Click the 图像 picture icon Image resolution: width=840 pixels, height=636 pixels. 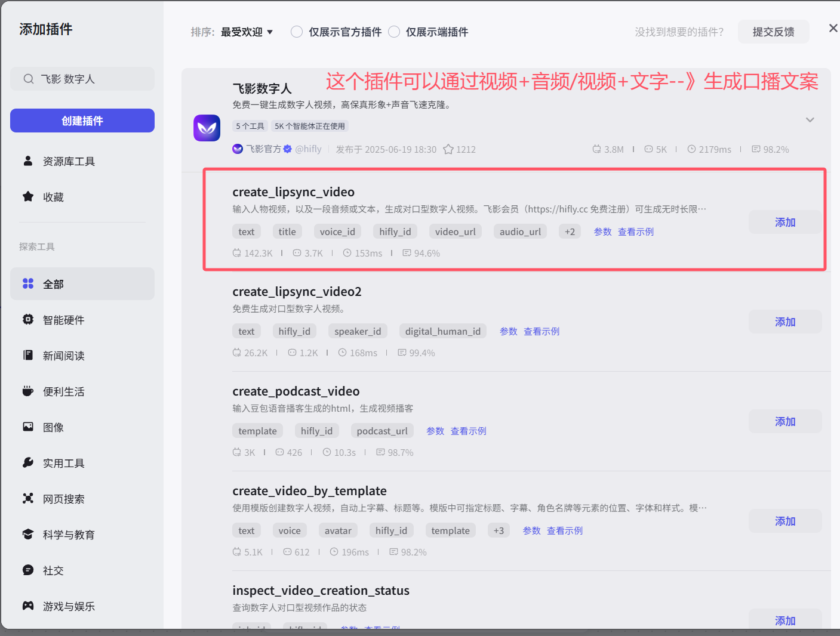tap(28, 427)
